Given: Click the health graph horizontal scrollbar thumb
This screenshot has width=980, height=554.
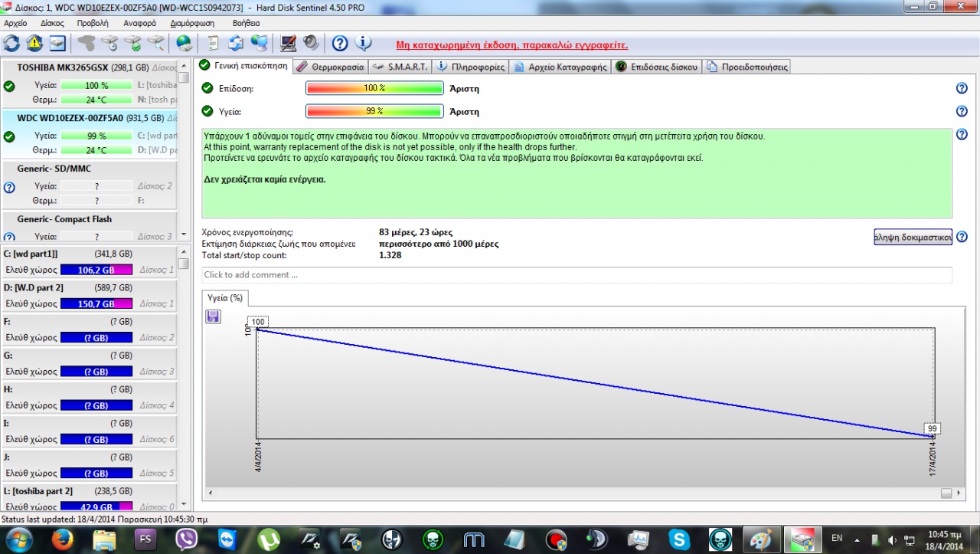Looking at the screenshot, I should 946,493.
